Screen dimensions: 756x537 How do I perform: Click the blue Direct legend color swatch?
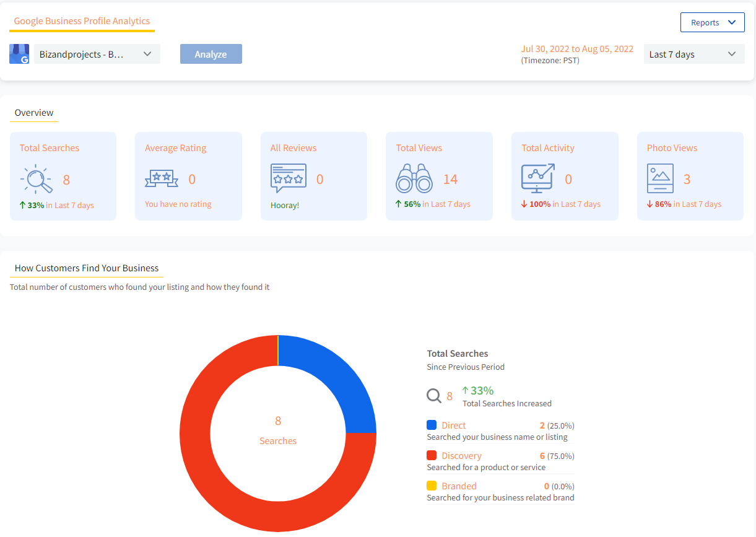432,425
